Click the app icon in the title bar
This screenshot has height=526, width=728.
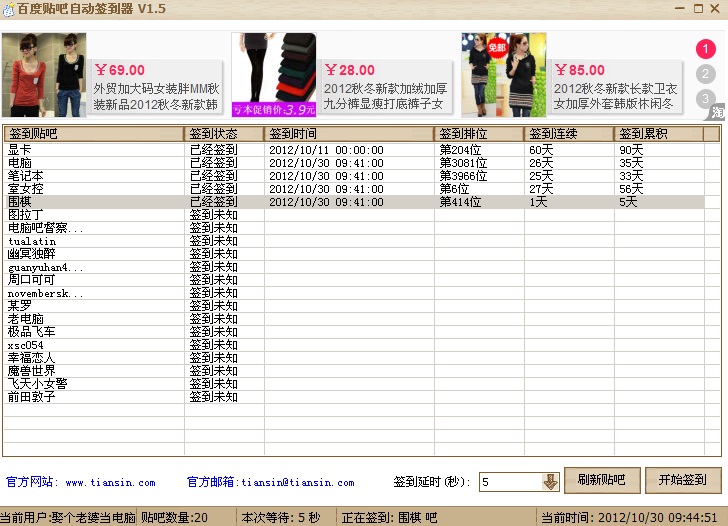[x=8, y=9]
